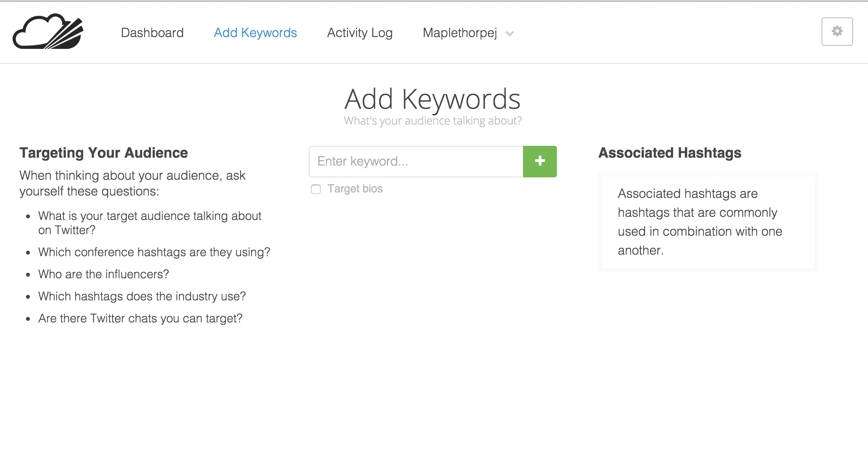Focus the Enter keyword input field

point(416,162)
